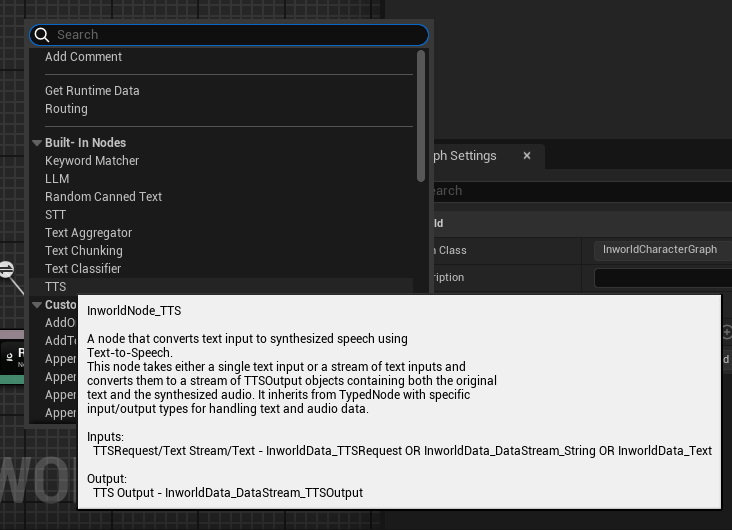Image resolution: width=732 pixels, height=530 pixels.
Task: Open InworldCharacterGraph class dropdown
Action: (663, 250)
